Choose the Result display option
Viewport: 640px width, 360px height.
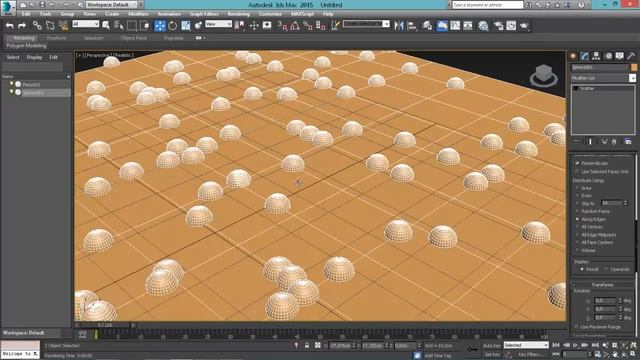point(582,269)
